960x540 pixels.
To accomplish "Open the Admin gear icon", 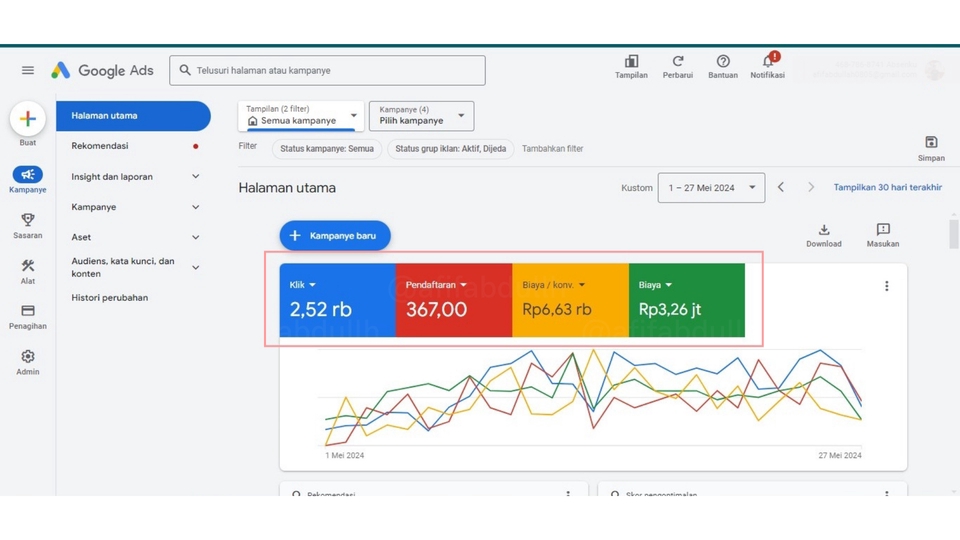I will 28,357.
